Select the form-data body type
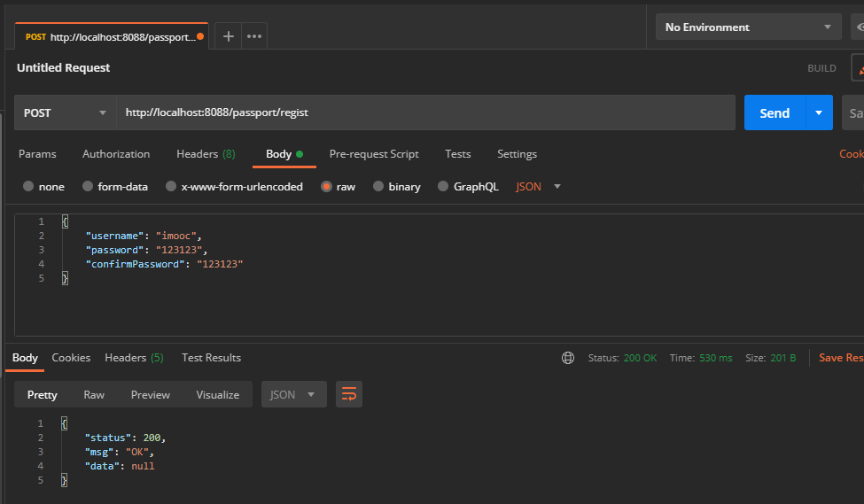The image size is (864, 504). pos(115,187)
